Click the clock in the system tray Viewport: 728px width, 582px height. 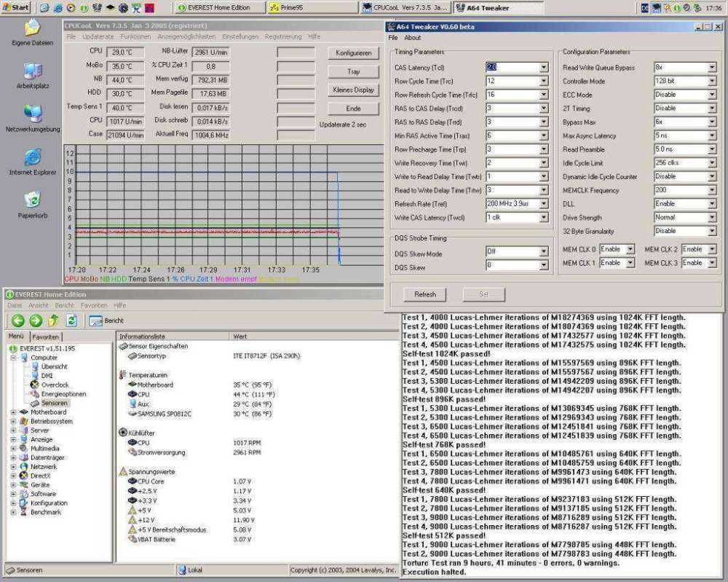tap(713, 8)
